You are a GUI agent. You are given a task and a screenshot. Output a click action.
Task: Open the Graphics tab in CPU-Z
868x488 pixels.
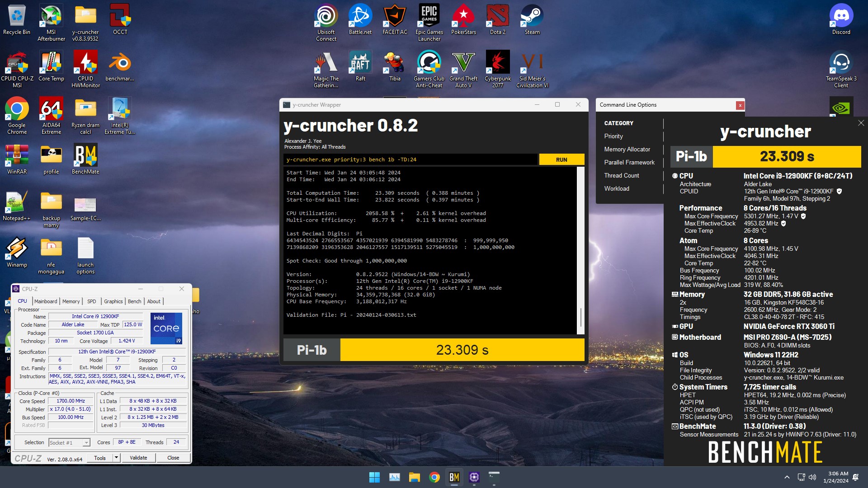(x=113, y=301)
